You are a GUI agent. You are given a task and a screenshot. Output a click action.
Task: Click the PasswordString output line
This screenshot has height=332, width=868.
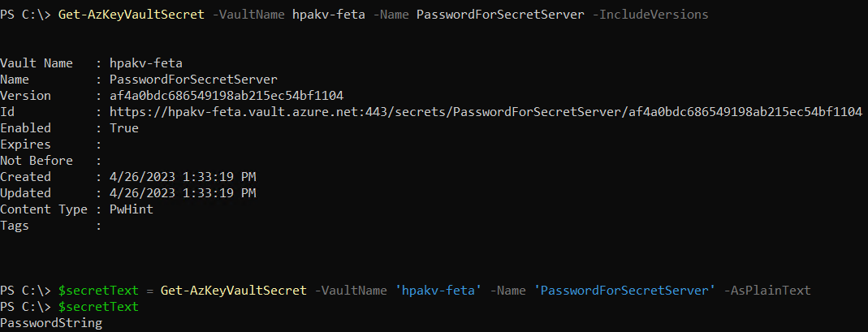(x=51, y=323)
